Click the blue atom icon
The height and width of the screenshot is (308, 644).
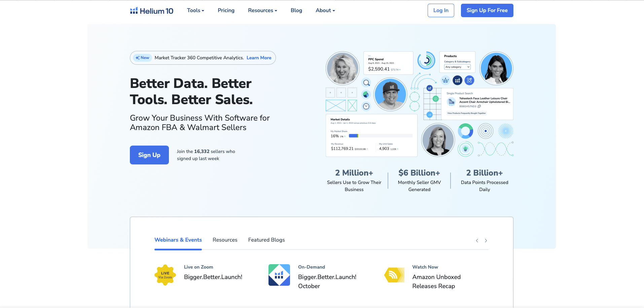pos(469,80)
